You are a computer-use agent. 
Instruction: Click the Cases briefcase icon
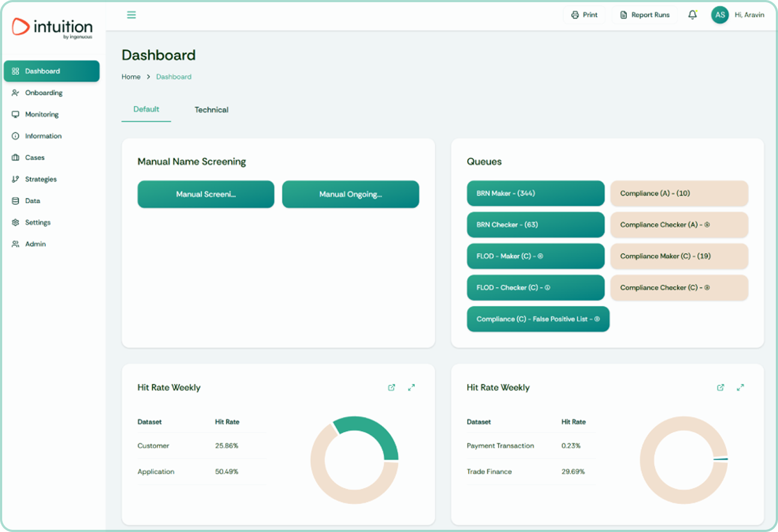tap(15, 158)
